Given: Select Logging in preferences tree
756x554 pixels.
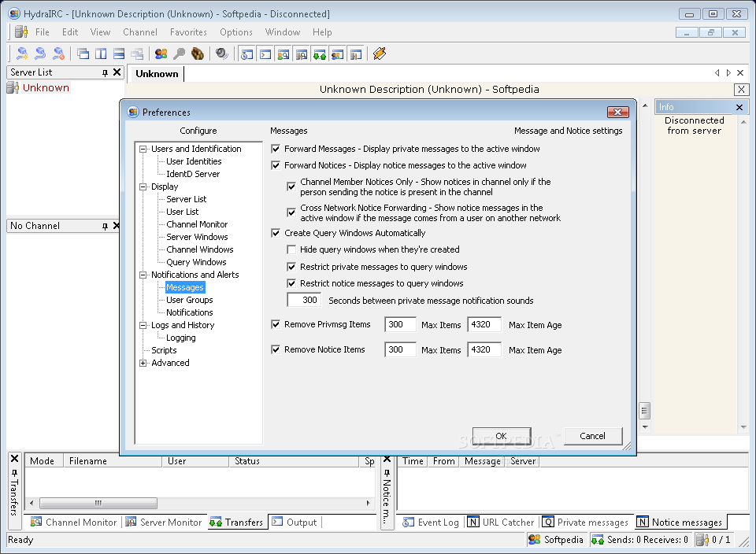Looking at the screenshot, I should tap(181, 338).
